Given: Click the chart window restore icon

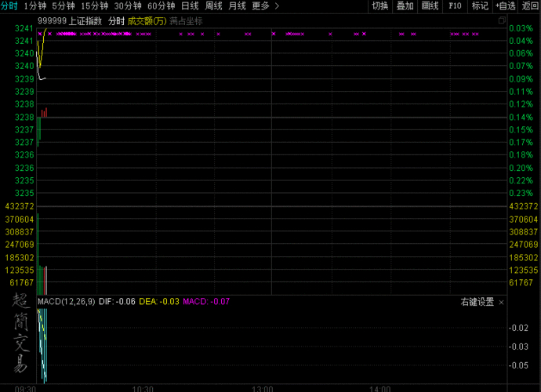Looking at the screenshot, I should [502, 20].
